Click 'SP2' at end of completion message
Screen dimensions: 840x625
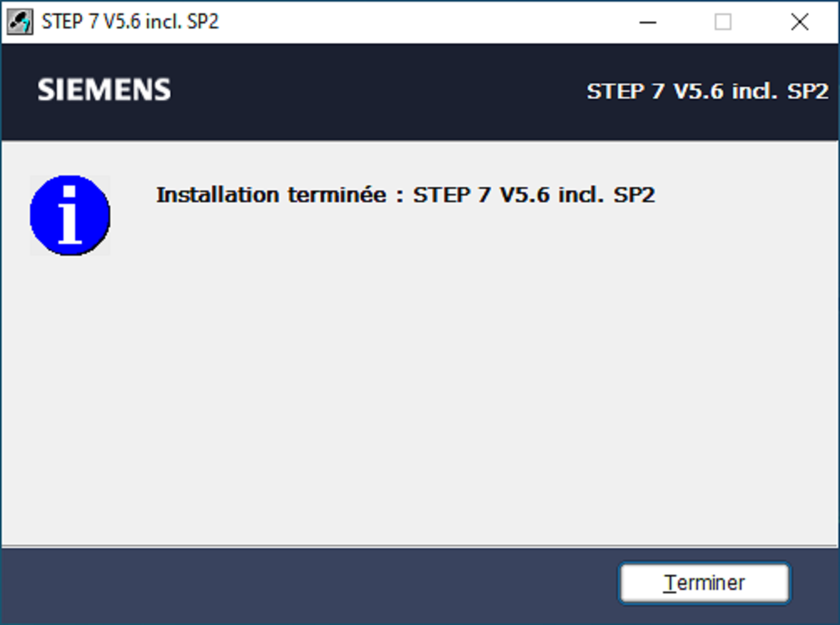[x=635, y=195]
